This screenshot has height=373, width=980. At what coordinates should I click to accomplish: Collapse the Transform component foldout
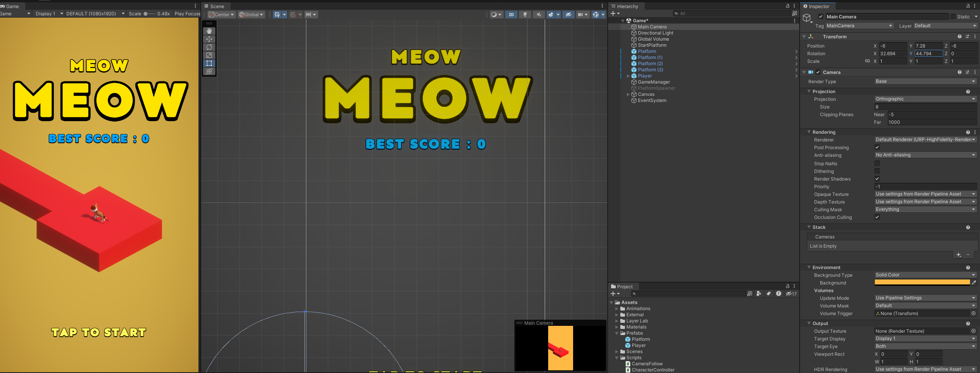[x=804, y=37]
